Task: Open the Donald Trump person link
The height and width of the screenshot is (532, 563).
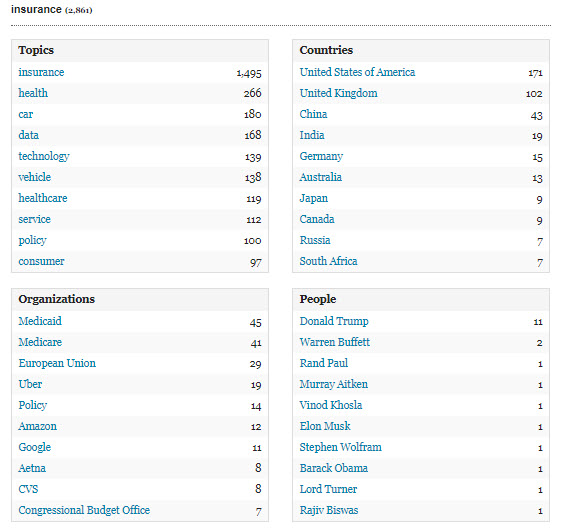Action: click(x=334, y=321)
